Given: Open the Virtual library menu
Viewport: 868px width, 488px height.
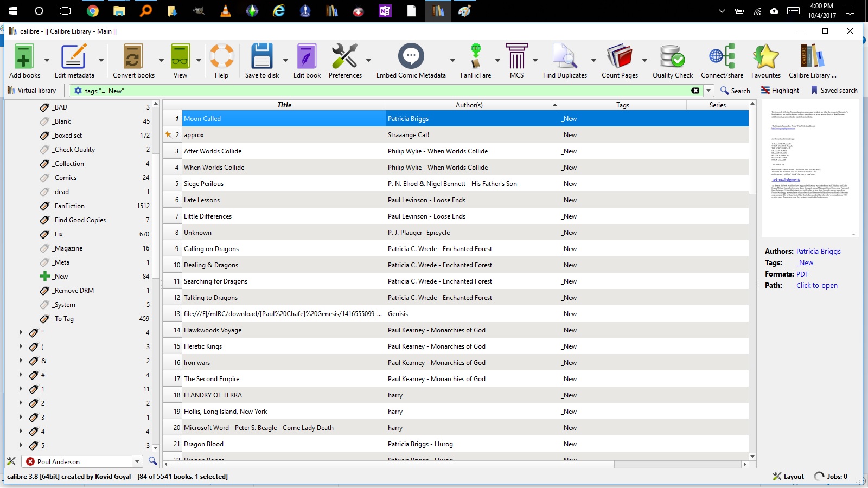Looking at the screenshot, I should click(32, 91).
